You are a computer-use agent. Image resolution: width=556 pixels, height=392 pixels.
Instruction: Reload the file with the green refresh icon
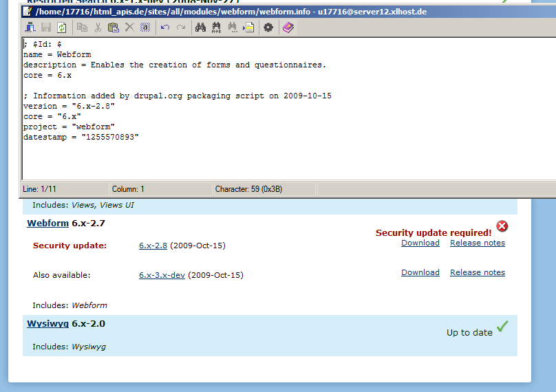click(62, 28)
